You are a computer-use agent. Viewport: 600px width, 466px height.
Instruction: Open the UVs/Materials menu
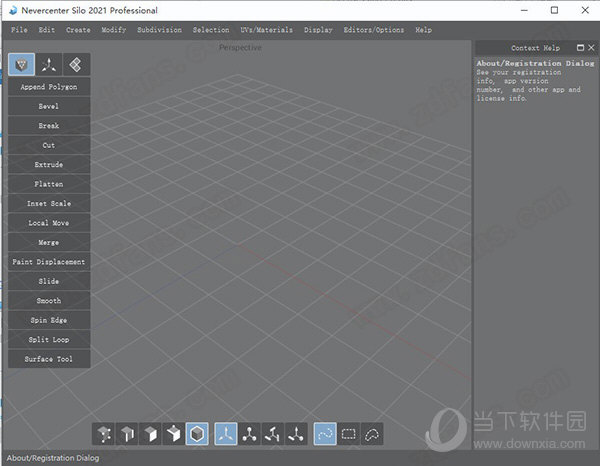[266, 30]
